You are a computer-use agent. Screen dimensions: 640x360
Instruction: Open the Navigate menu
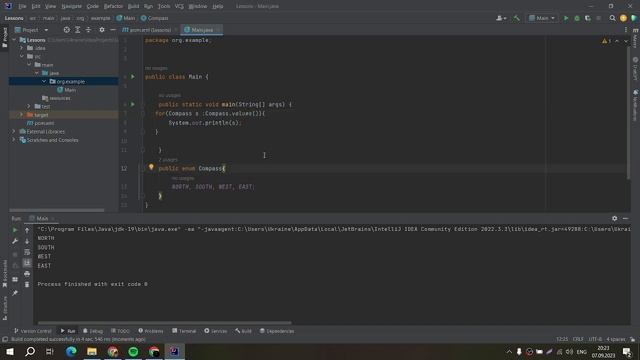[71, 6]
